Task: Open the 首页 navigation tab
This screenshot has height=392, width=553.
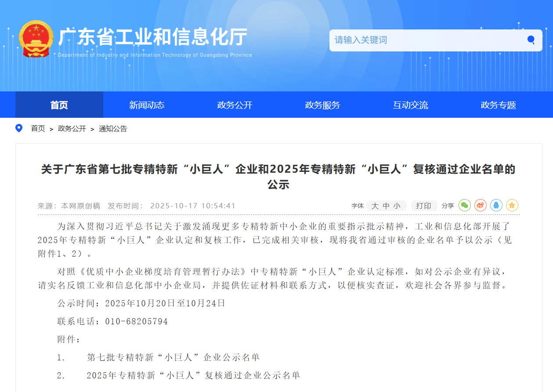Action: [59, 105]
